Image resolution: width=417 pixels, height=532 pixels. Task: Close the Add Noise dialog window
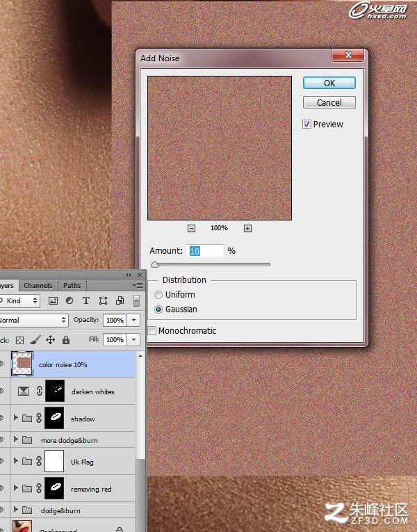coord(347,55)
